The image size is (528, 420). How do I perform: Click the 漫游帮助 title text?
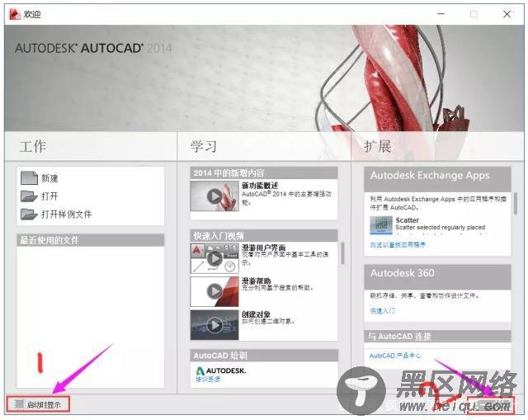(x=256, y=281)
